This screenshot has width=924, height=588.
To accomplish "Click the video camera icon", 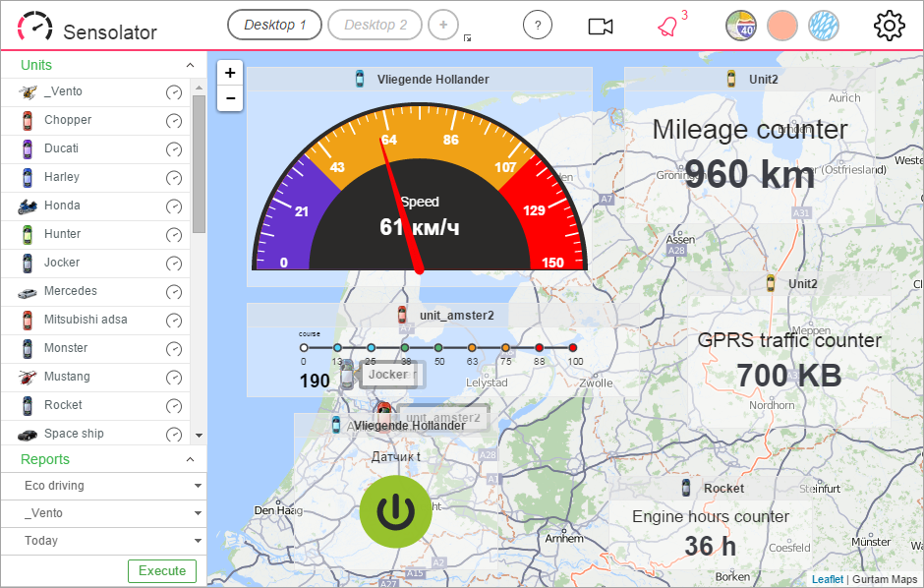I will tap(601, 27).
